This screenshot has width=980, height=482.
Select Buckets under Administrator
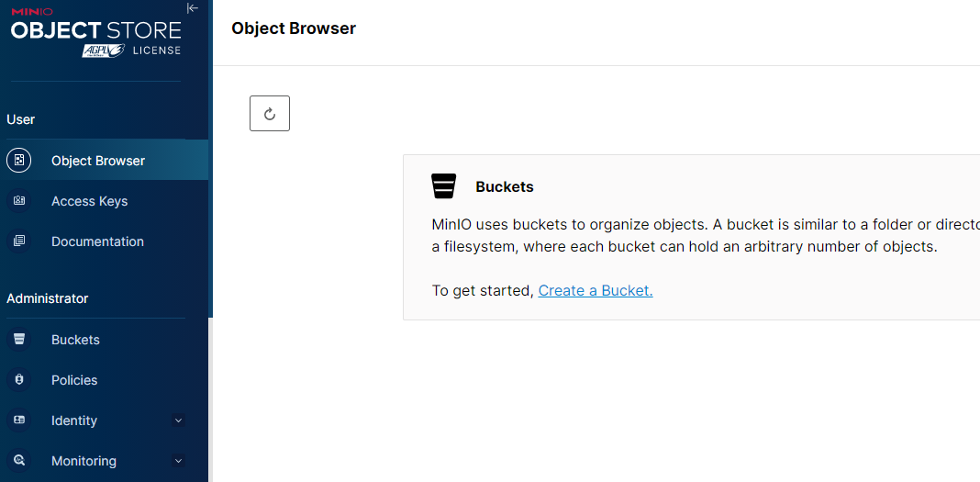(x=75, y=340)
